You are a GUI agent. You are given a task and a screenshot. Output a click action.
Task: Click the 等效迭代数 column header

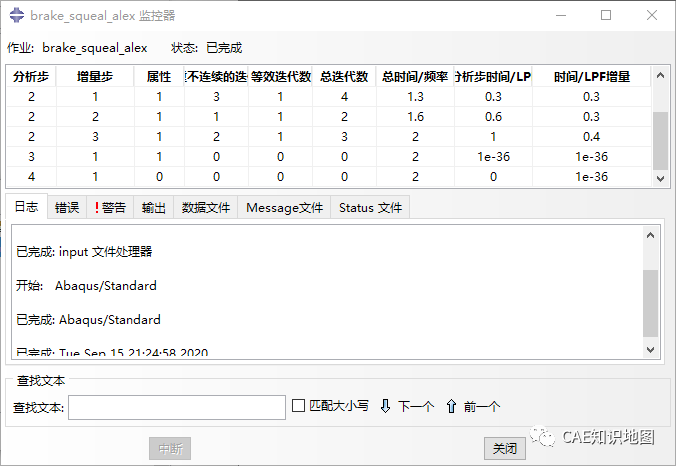click(x=281, y=77)
